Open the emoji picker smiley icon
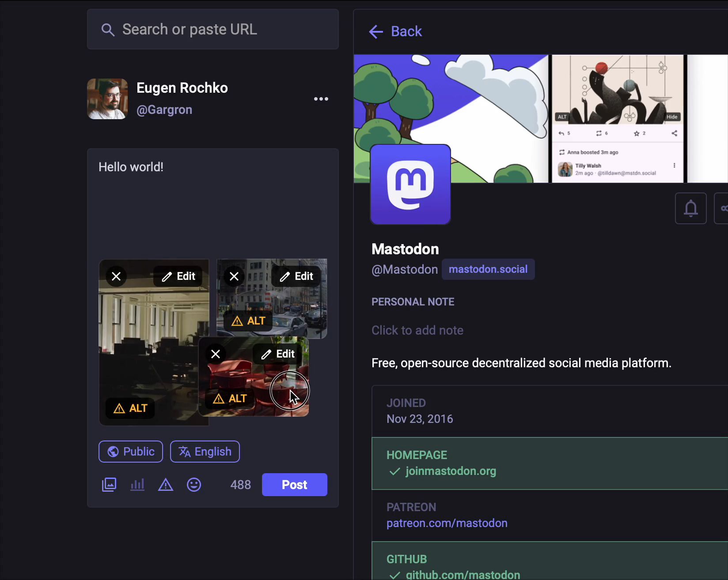This screenshot has width=728, height=580. tap(194, 485)
